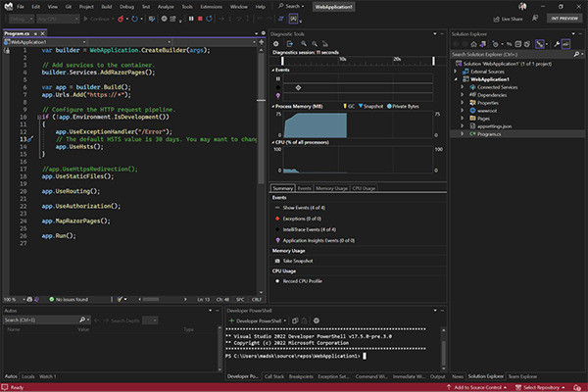The image size is (588, 392).
Task: Open Diagnostic Tools settings gear
Action: point(277,44)
